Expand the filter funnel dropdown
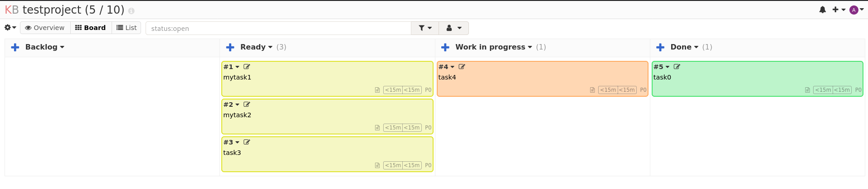Viewport: 868px width, 189px height. [x=425, y=28]
